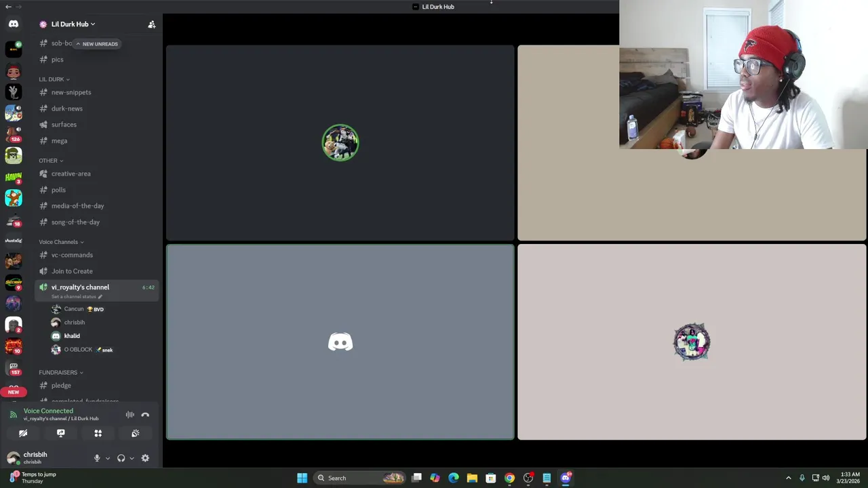
Task: Open Discord direct messages home icon
Action: pyautogui.click(x=14, y=24)
